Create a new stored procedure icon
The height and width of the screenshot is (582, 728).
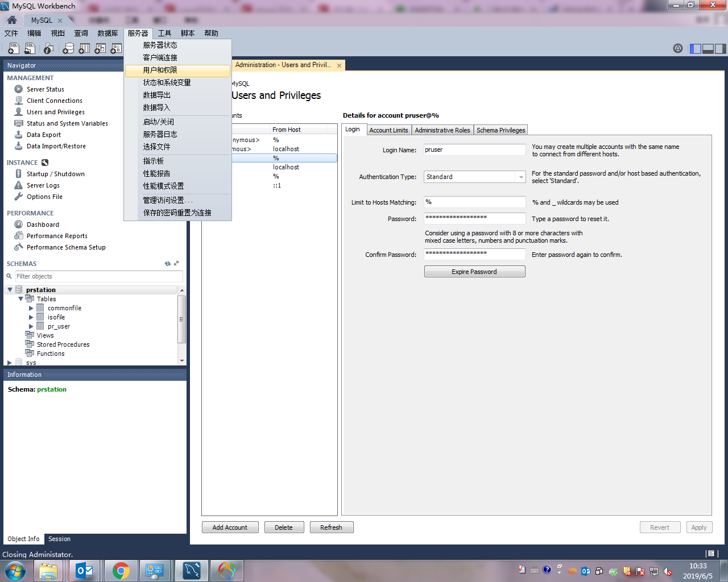116,49
